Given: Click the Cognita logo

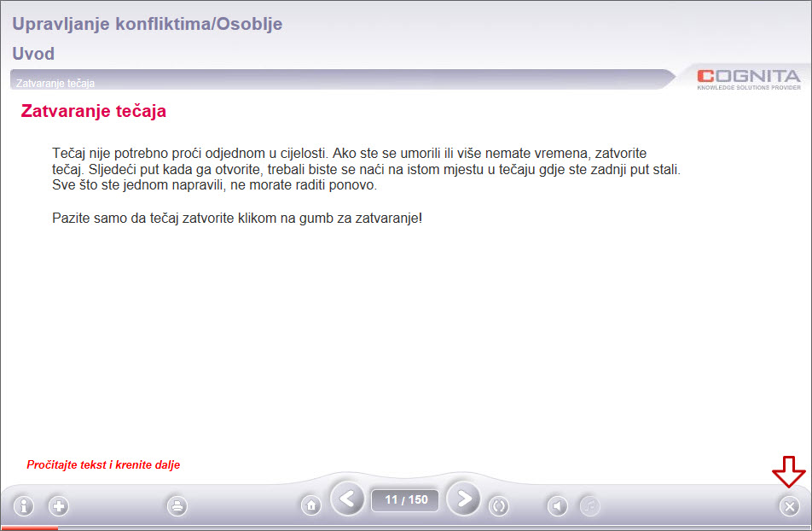Looking at the screenshot, I should point(748,78).
